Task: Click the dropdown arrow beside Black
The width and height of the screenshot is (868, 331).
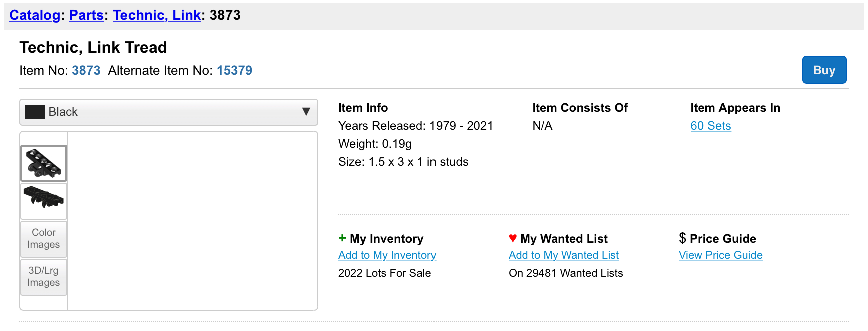Action: (x=306, y=112)
